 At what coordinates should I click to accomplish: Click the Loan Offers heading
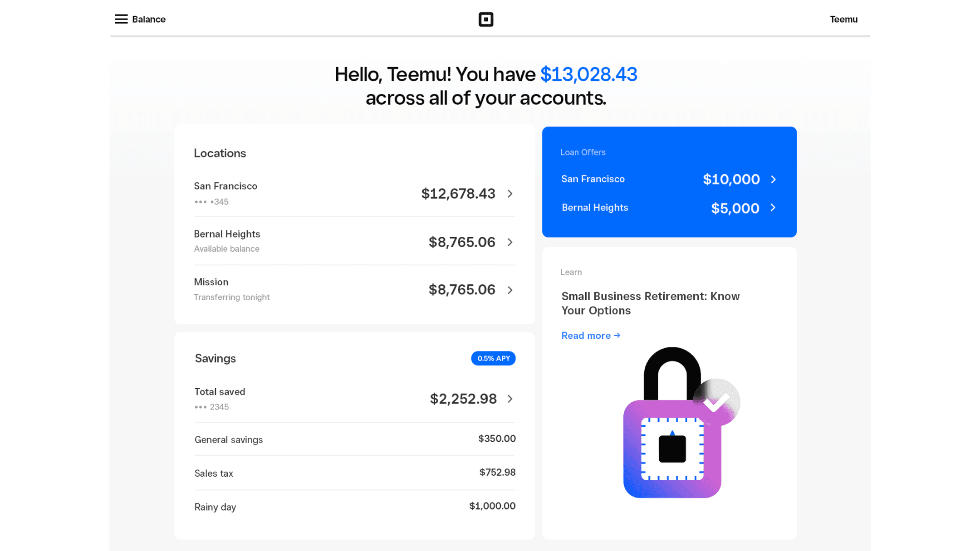point(583,152)
